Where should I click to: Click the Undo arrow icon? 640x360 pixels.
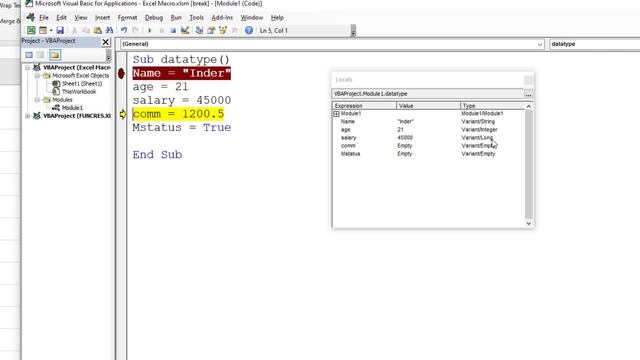124,30
